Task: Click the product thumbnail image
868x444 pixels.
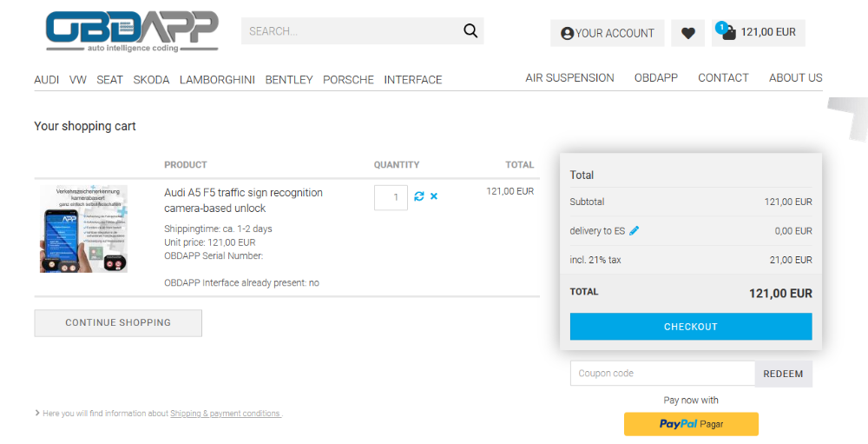Action: click(x=83, y=229)
